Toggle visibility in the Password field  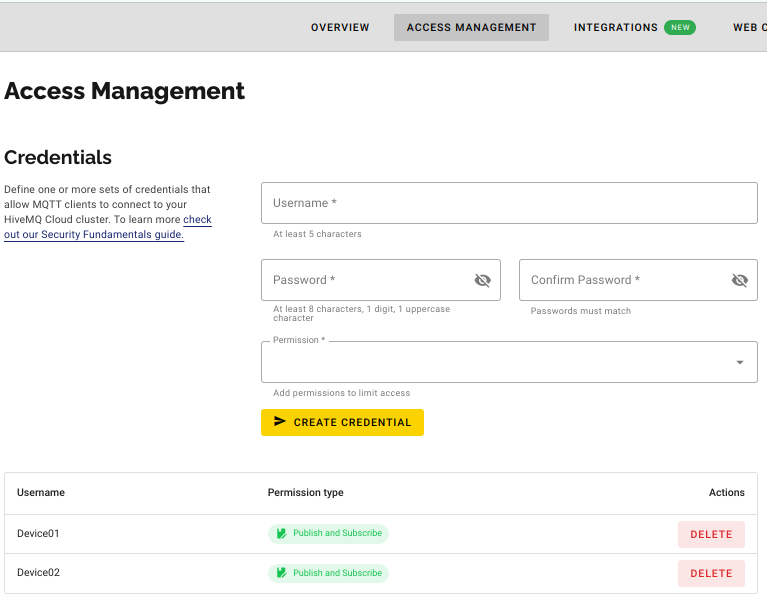click(482, 280)
